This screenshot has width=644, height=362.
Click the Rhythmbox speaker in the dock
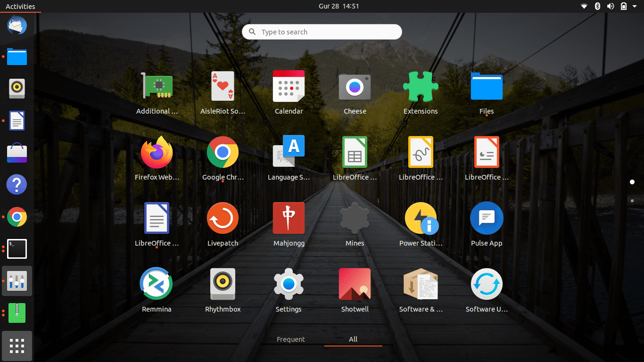pyautogui.click(x=17, y=89)
